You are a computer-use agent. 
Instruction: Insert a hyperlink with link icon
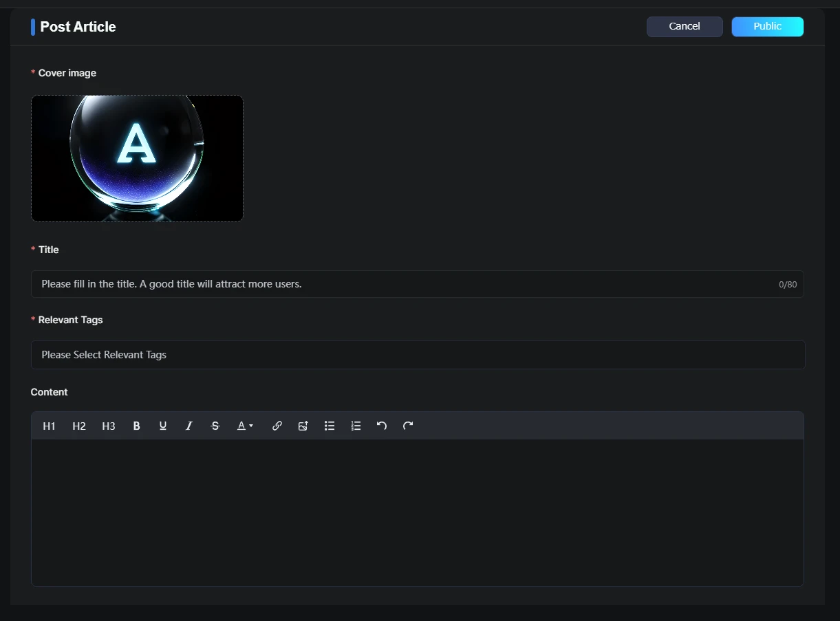click(x=277, y=426)
